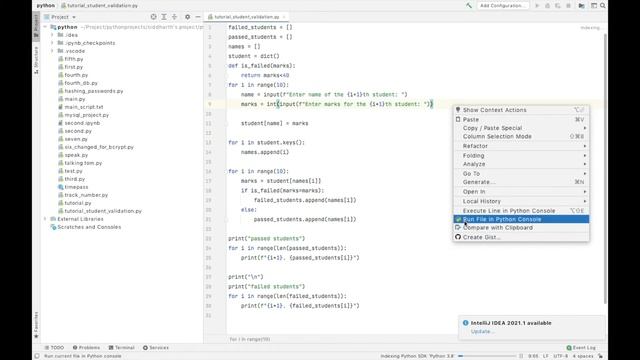Image resolution: width=640 pixels, height=360 pixels.
Task: Choose Generate... menu entry
Action: (x=521, y=182)
